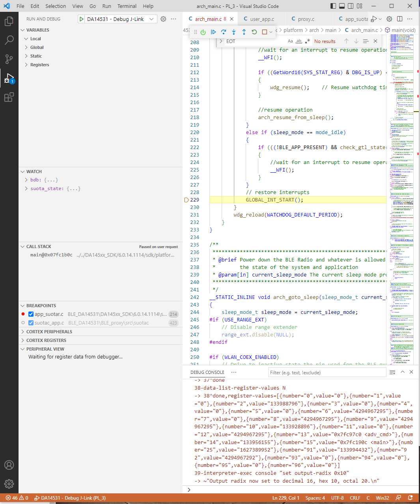Screen dimensions: 420x504
Task: Open the DA14531 - Debug J-Link dropdown
Action: point(118,19)
